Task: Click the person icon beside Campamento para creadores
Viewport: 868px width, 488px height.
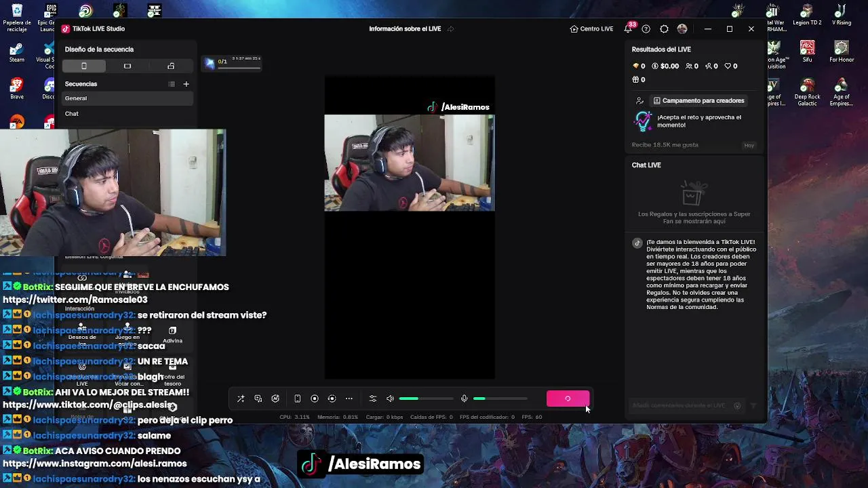Action: [639, 100]
